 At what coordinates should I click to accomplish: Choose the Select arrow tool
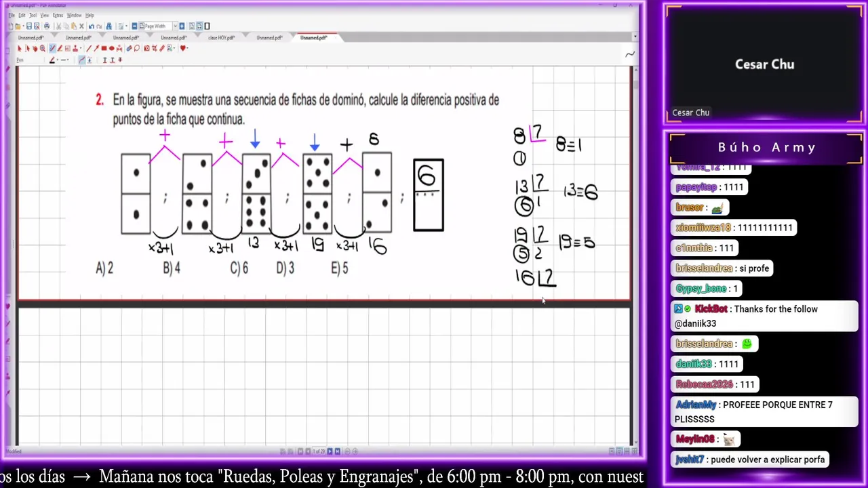pos(20,49)
